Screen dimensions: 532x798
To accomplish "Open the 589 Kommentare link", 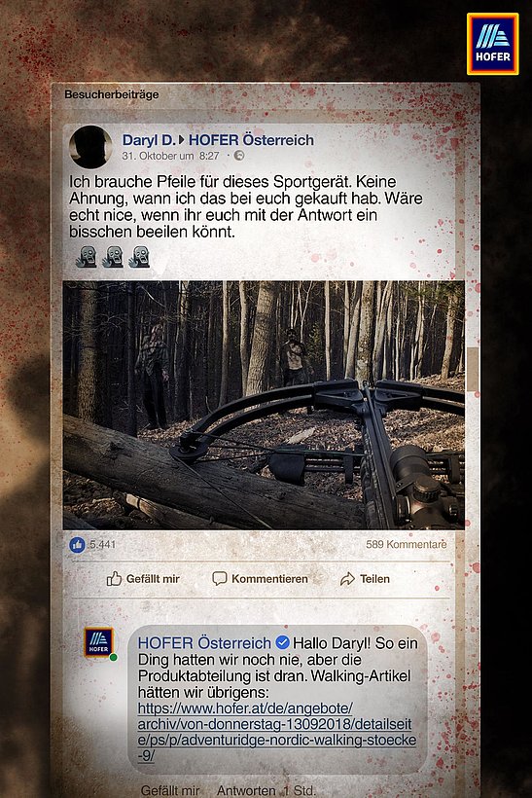I will [x=406, y=545].
